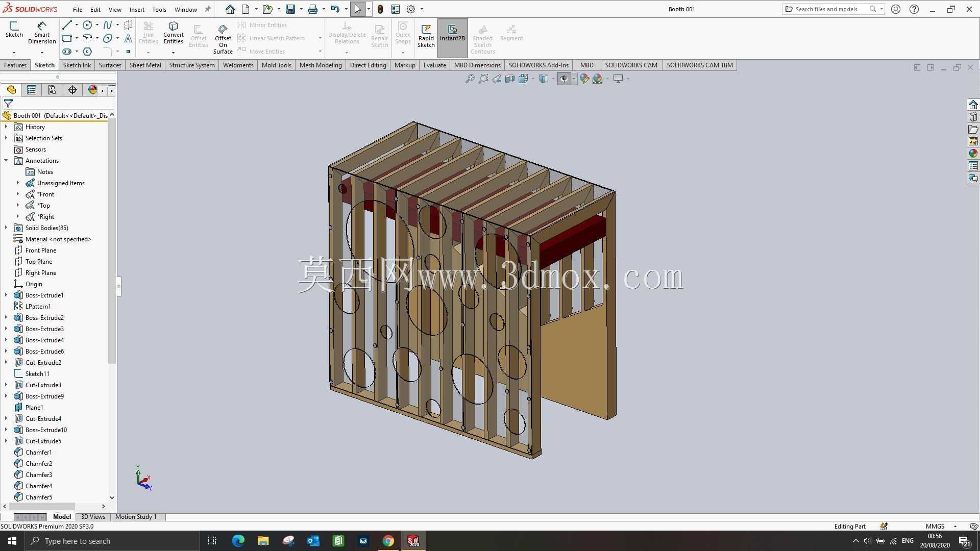Click the Save icon
This screenshot has width=980, height=551.
coord(290,9)
